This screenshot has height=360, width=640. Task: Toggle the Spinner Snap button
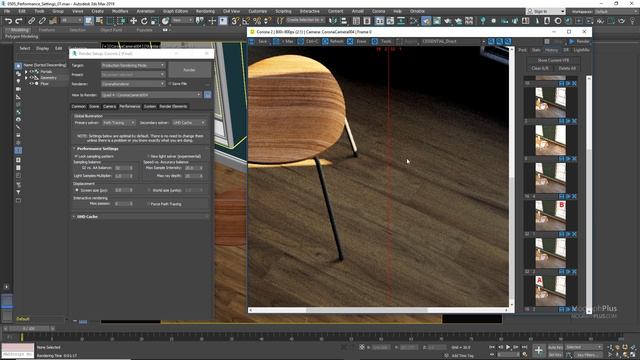[267, 20]
